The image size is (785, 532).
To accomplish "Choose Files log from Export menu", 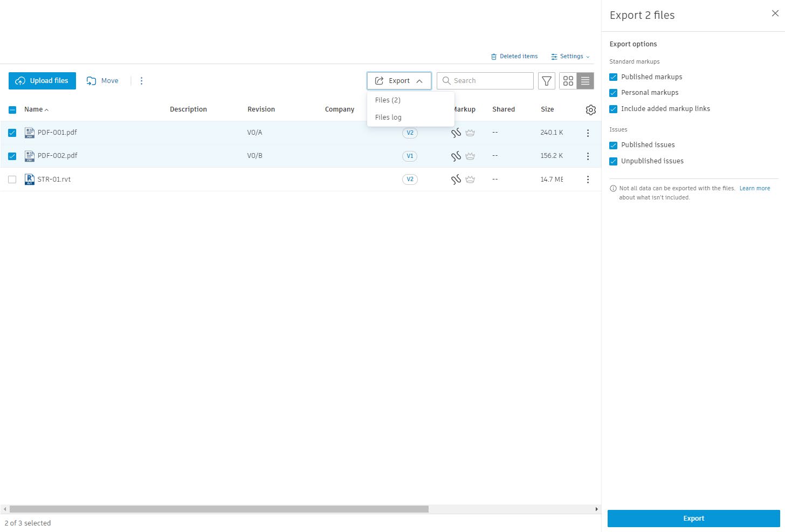I will click(411, 118).
